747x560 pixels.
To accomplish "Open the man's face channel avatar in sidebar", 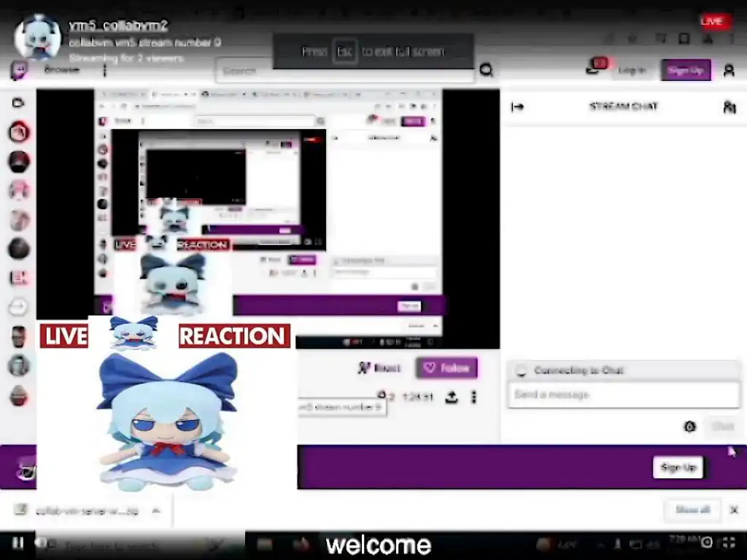I will click(19, 337).
